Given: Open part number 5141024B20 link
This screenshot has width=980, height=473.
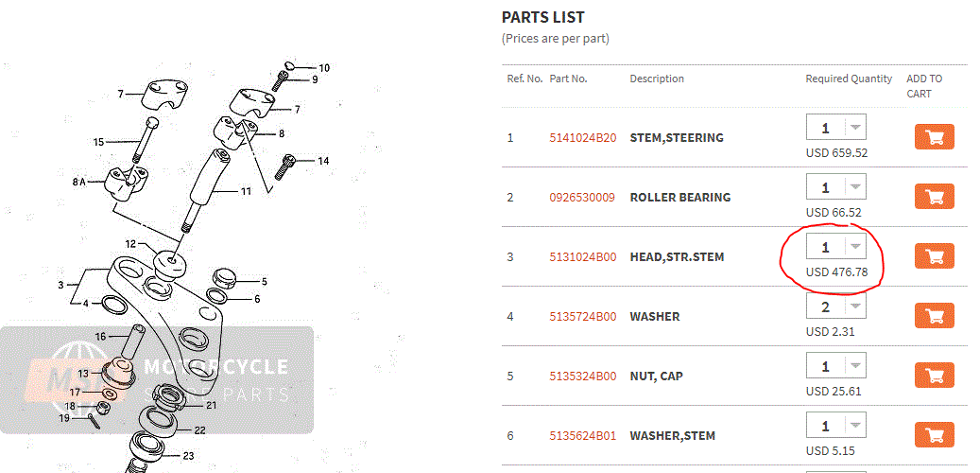Looking at the screenshot, I should (x=582, y=138).
